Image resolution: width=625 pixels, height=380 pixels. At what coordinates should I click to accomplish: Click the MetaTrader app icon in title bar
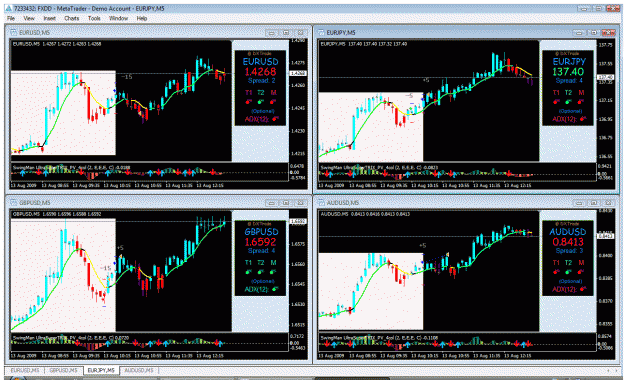[8, 8]
